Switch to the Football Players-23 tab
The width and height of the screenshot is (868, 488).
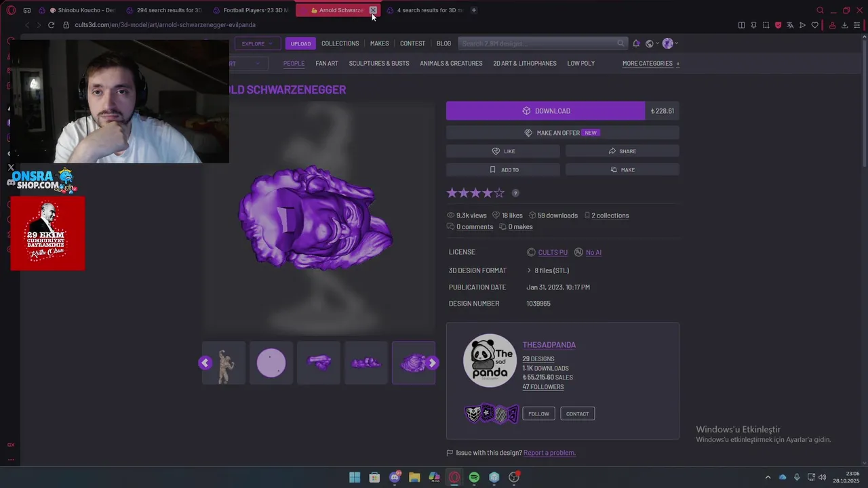[250, 10]
